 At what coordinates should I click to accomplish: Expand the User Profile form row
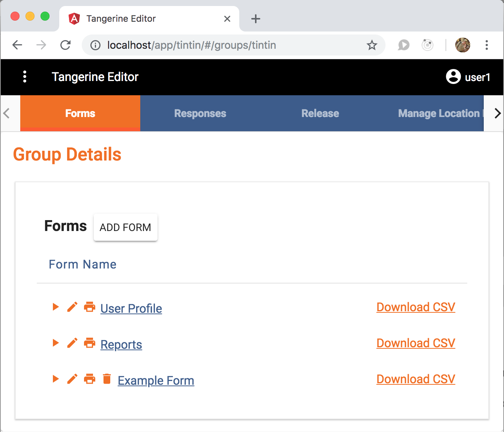[55, 307]
